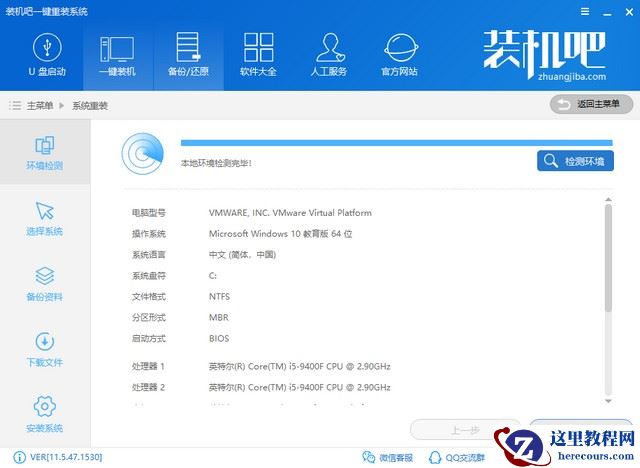Click the 处理器 2 CPU value
The width and height of the screenshot is (640, 468).
[300, 387]
